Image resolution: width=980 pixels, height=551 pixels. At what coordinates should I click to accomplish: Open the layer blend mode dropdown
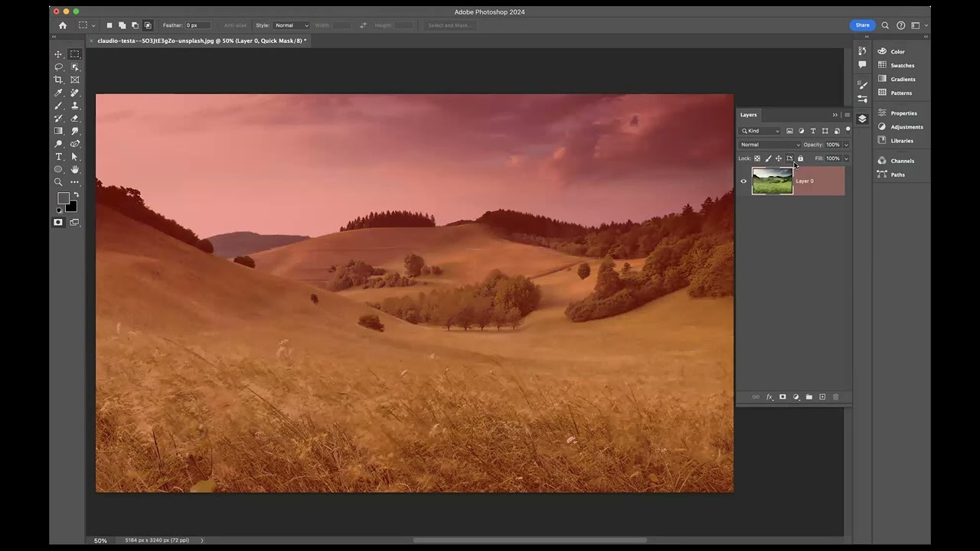point(769,145)
